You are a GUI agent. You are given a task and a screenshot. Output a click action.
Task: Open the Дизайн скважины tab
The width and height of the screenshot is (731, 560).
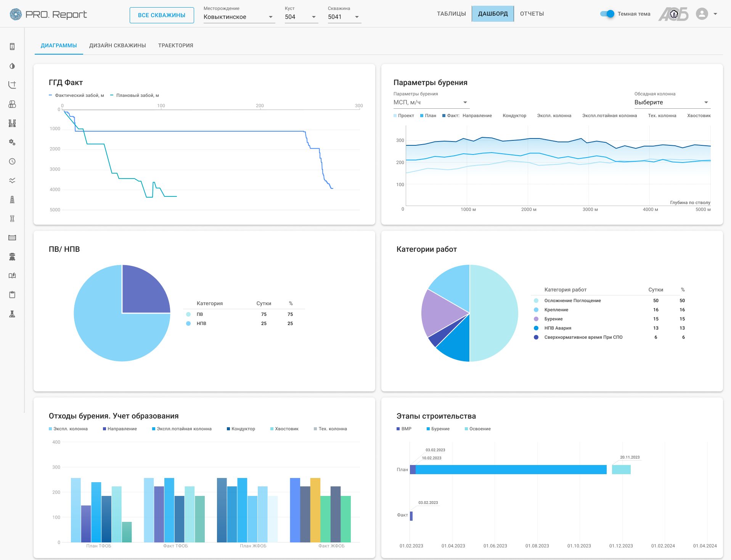tap(117, 45)
